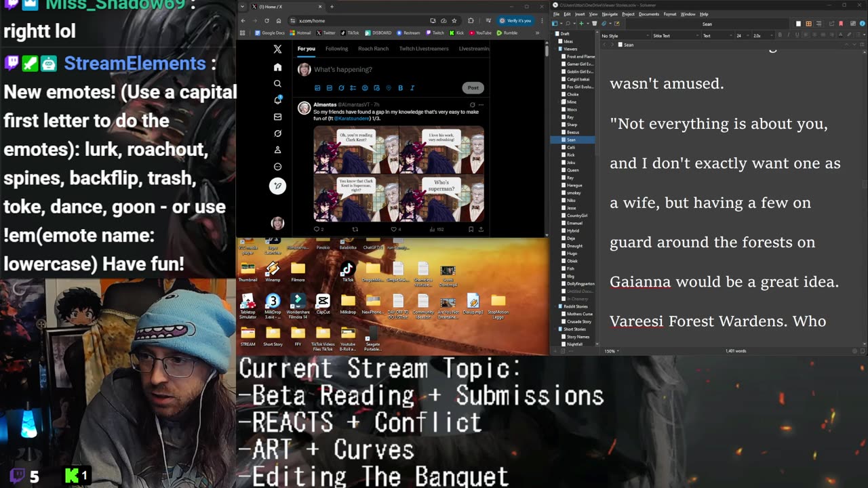
Task: Toggle Scrivener Inspector blue info button
Action: [x=862, y=24]
